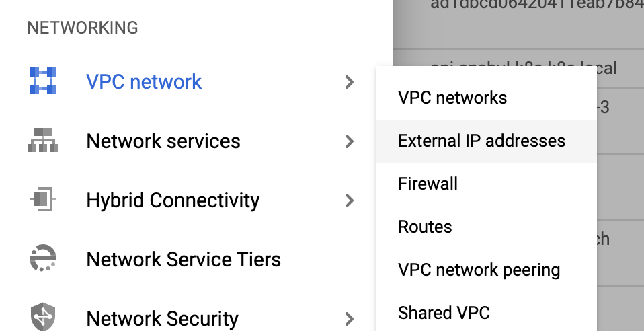Click the Network services hierarchy icon

(x=43, y=140)
